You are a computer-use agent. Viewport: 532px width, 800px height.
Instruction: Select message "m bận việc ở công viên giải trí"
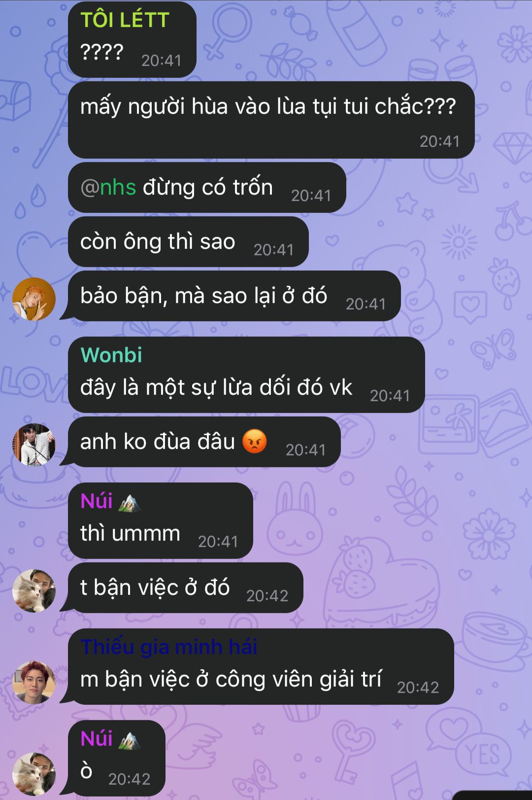(261, 666)
